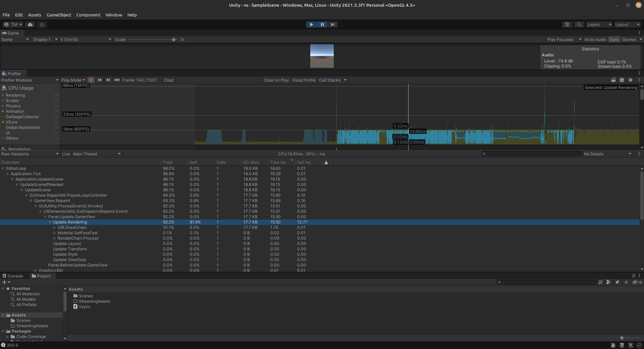This screenshot has width=644, height=349.
Task: Click the cloud services icon
Action: click(x=30, y=24)
